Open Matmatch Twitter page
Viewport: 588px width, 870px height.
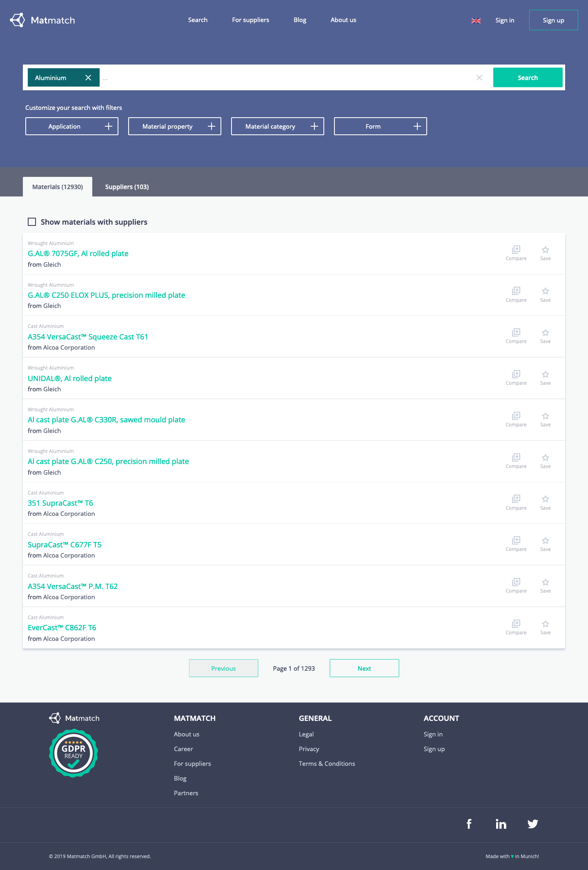[x=533, y=824]
